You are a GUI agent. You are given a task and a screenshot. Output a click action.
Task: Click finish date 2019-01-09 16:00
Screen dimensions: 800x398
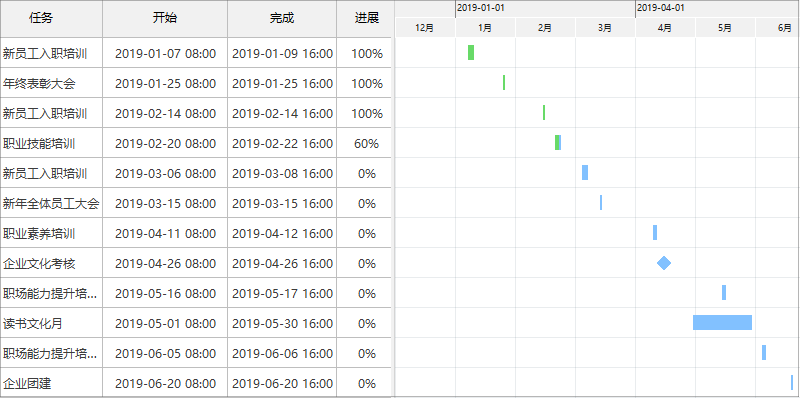pyautogui.click(x=282, y=54)
